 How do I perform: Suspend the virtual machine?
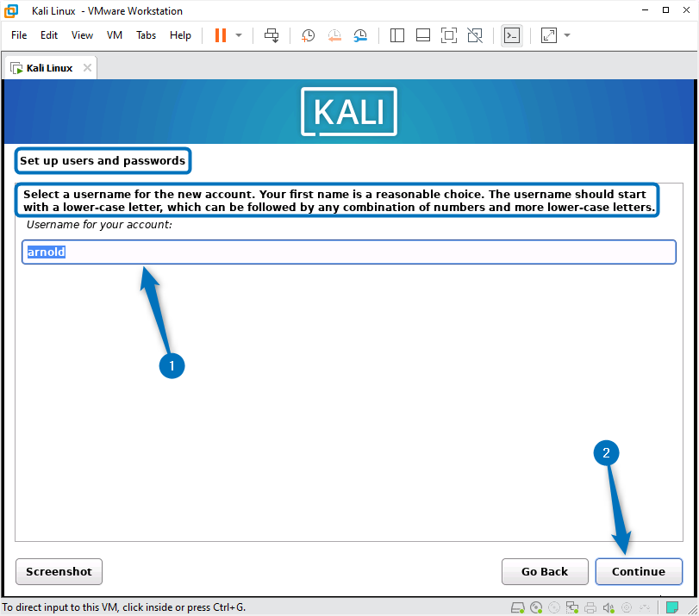tap(220, 35)
